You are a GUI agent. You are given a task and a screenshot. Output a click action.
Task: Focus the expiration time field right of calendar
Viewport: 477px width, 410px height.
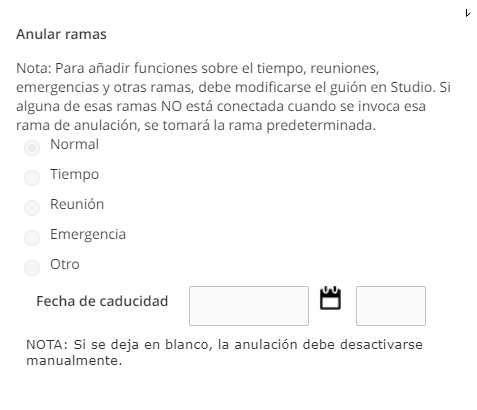391,306
